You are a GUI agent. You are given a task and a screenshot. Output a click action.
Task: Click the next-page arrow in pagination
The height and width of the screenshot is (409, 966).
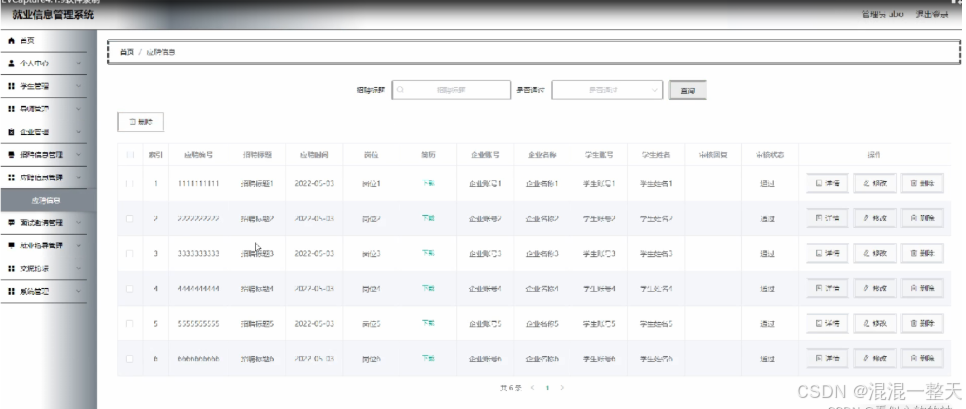[x=561, y=388]
